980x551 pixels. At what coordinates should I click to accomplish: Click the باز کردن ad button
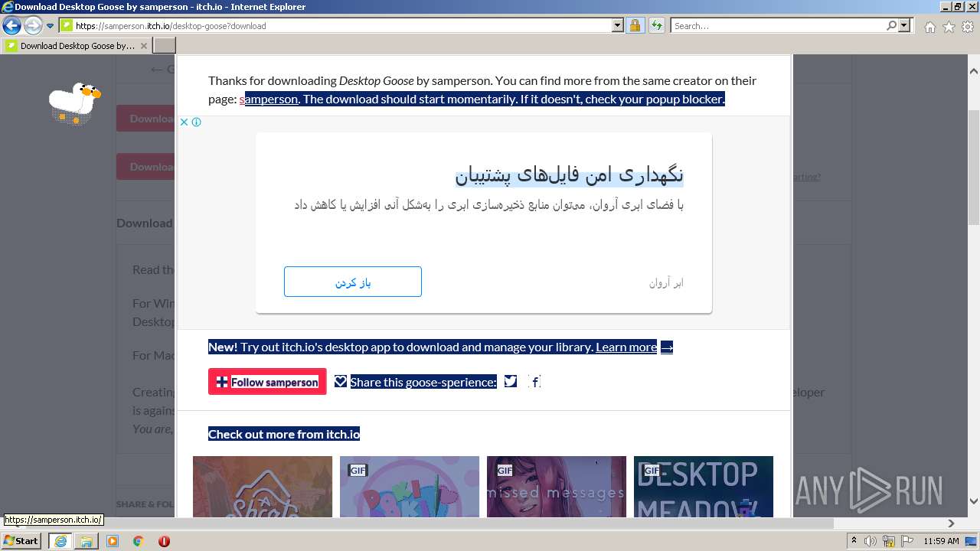(x=352, y=282)
